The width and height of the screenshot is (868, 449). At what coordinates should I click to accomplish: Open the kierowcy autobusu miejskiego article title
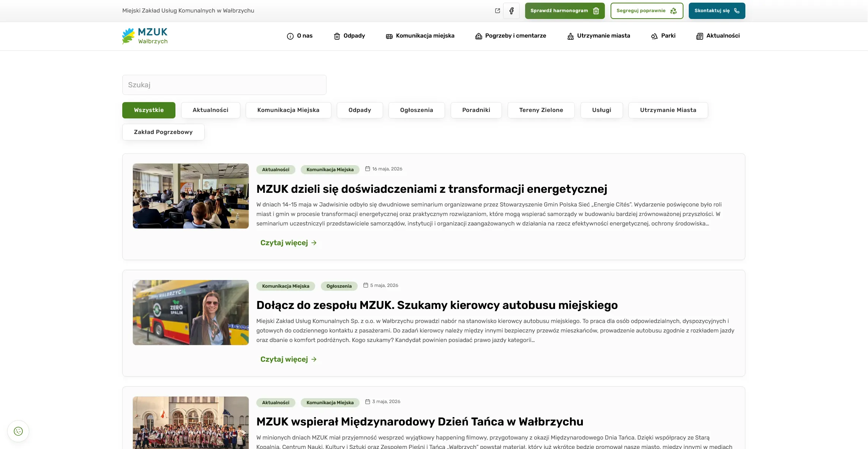(x=437, y=305)
